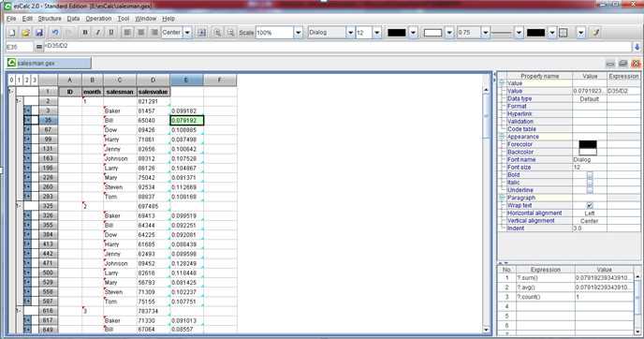Toggle Underline formatting in toolbar

pos(110,33)
